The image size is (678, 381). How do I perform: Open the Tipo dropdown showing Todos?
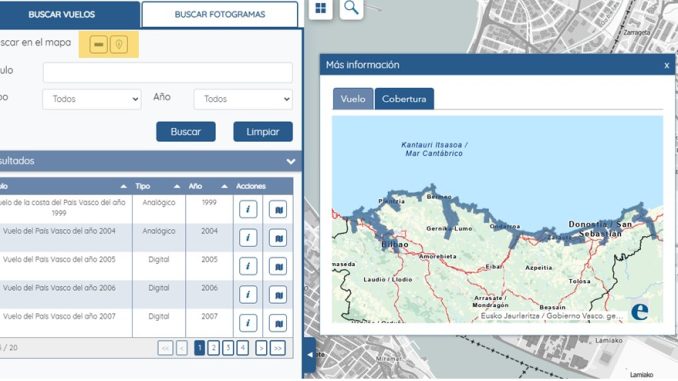click(92, 99)
